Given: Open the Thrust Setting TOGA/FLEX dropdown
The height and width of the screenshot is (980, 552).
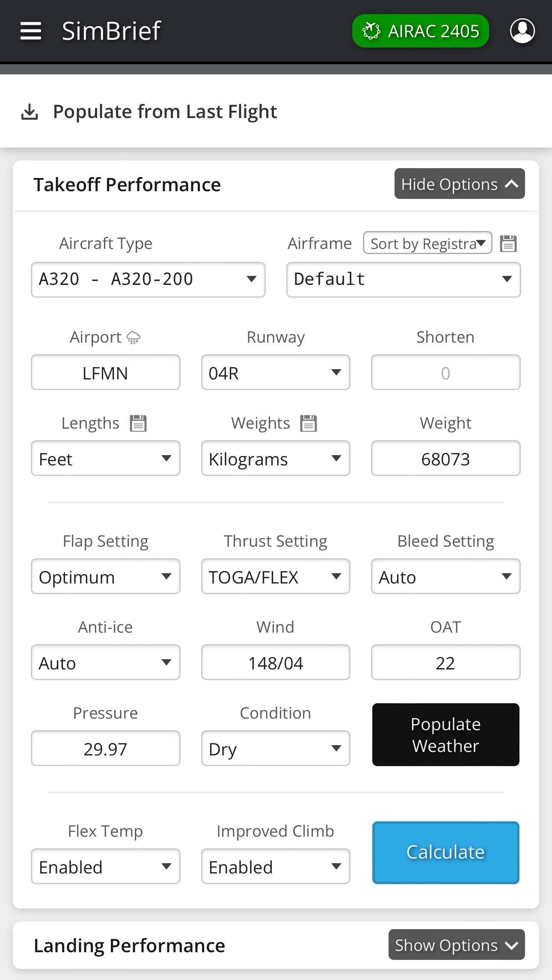Looking at the screenshot, I should pyautogui.click(x=276, y=577).
